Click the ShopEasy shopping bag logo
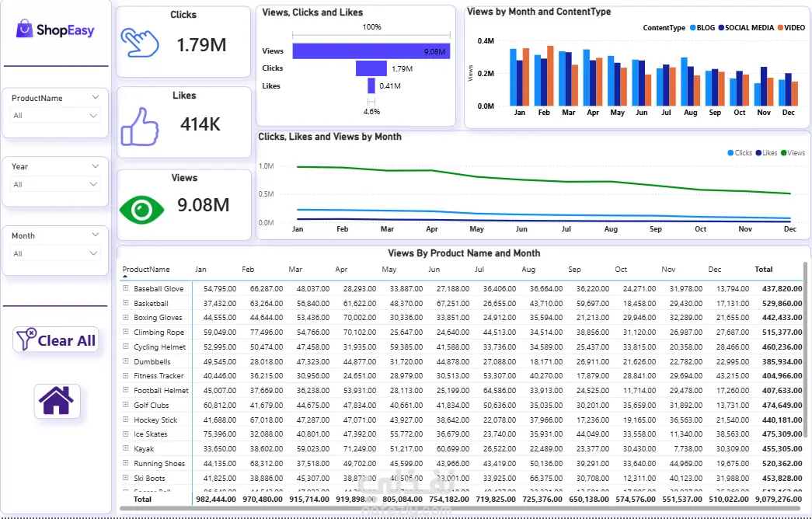This screenshot has width=812, height=519. pyautogui.click(x=24, y=30)
